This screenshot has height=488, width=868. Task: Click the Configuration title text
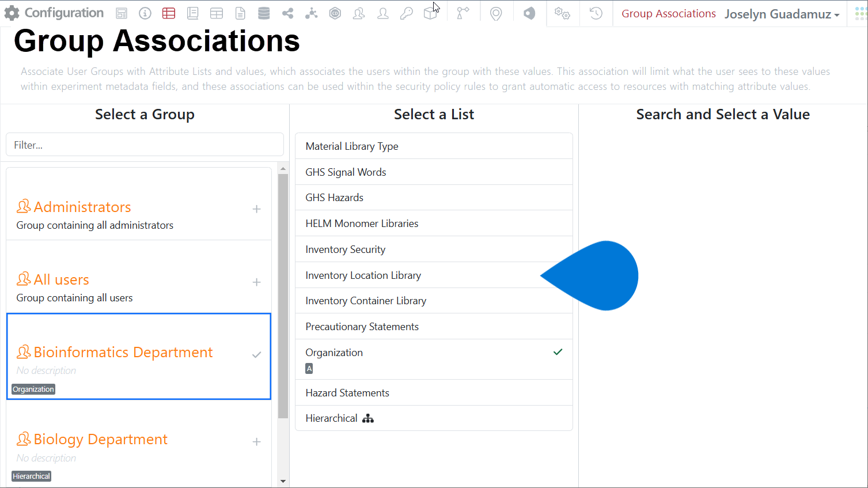tap(64, 13)
